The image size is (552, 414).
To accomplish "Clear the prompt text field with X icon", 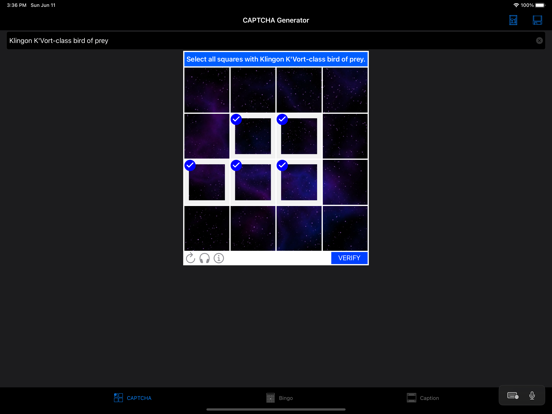I will point(539,40).
